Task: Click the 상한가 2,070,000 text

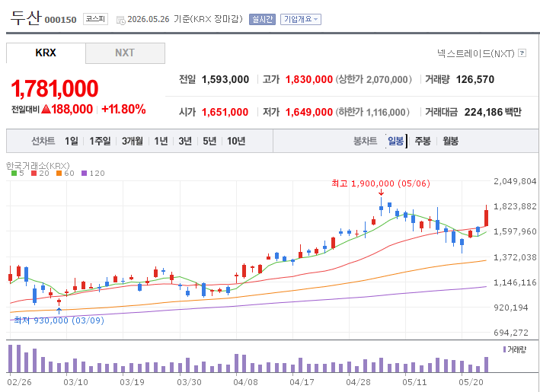Action: 374,79
